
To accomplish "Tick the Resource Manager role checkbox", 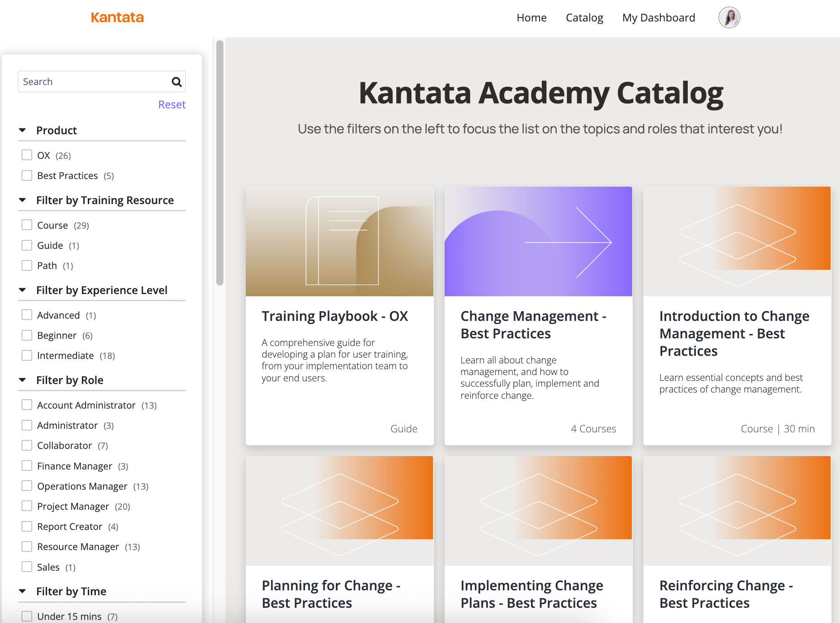I will click(x=27, y=546).
